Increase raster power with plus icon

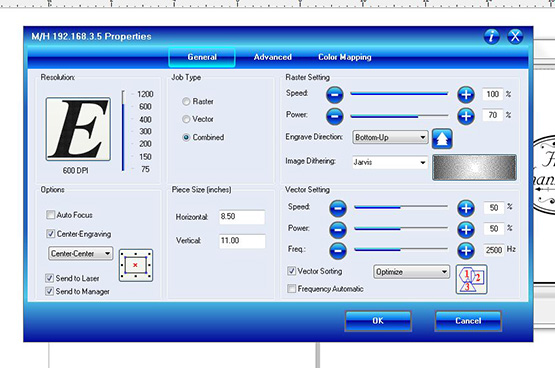(x=466, y=116)
